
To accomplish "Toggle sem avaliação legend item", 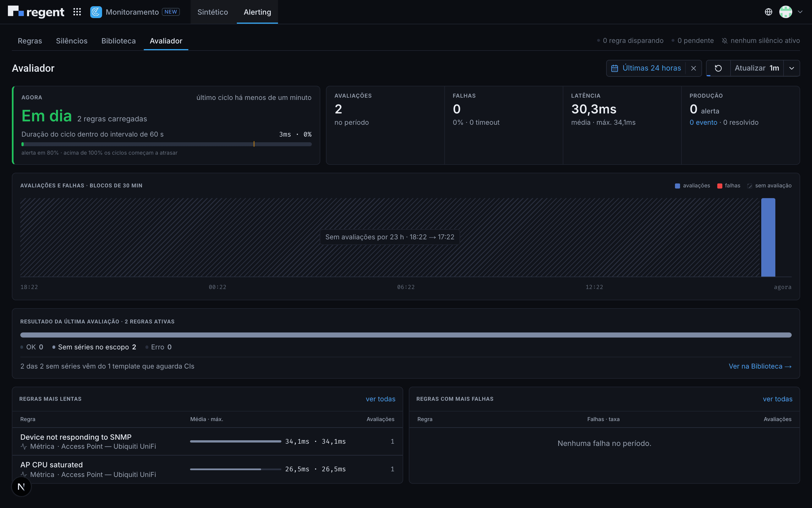I will (769, 186).
